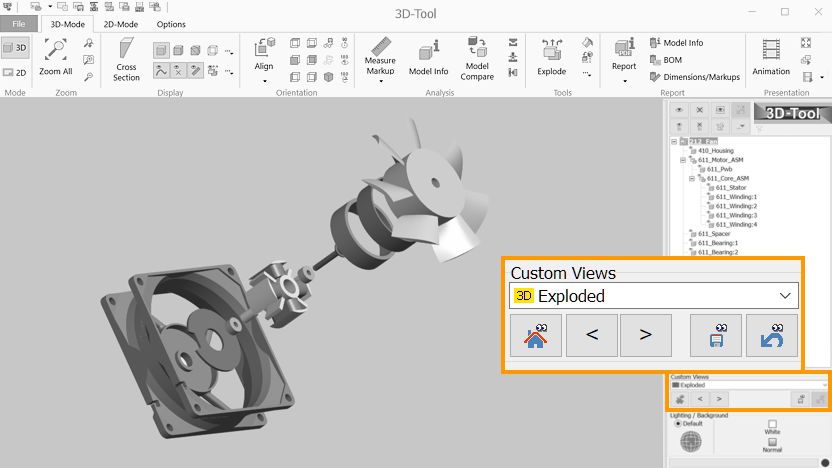This screenshot has width=832, height=468.
Task: Choose the White background swatch
Action: point(772,424)
